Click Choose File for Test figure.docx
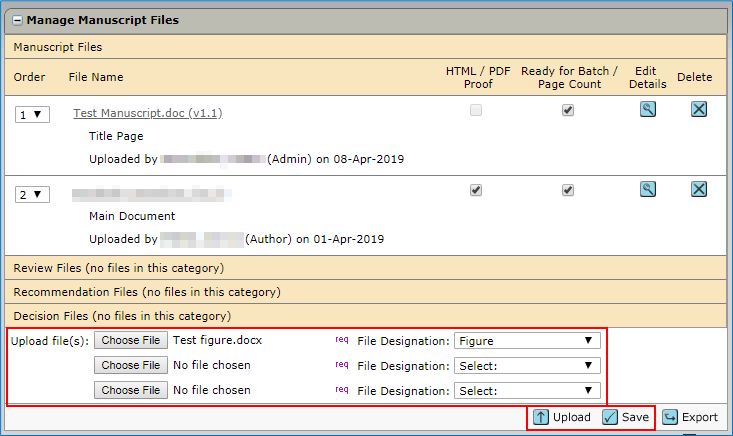 [x=130, y=341]
